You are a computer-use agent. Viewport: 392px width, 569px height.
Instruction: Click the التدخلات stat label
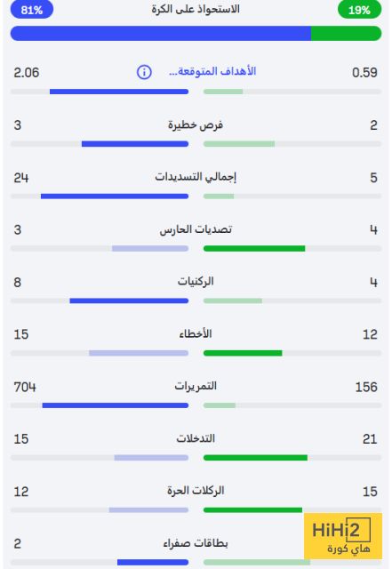[x=196, y=438]
